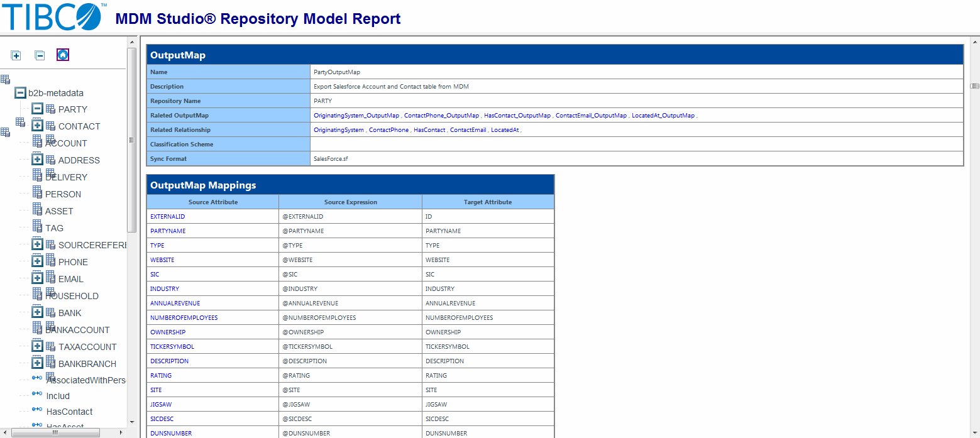Screen dimensions: 980x438
Task: Click the PERSON repository table icon
Action: [x=37, y=192]
